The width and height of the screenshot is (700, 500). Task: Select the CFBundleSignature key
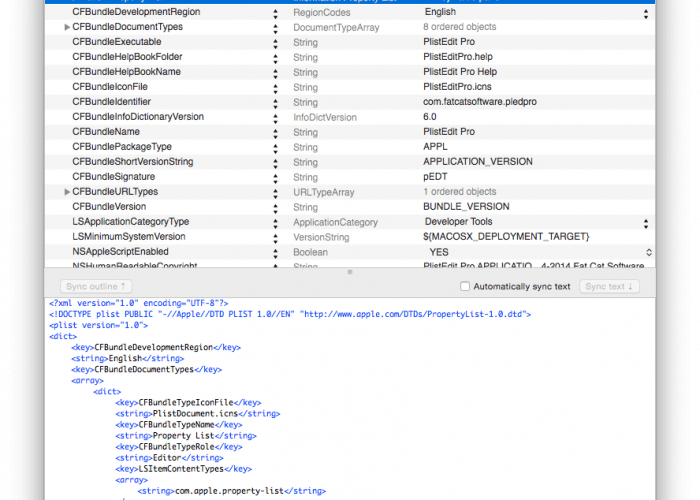tap(113, 177)
